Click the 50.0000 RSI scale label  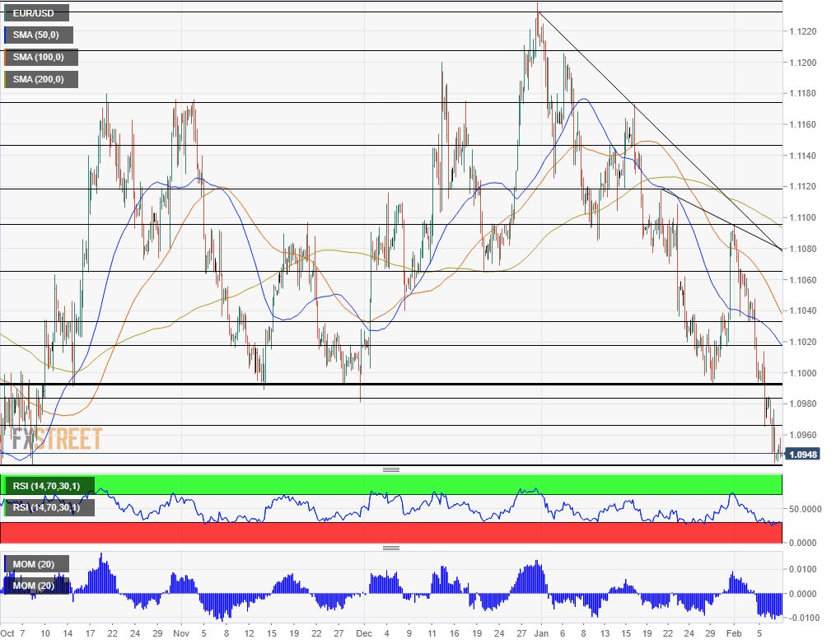tap(806, 509)
